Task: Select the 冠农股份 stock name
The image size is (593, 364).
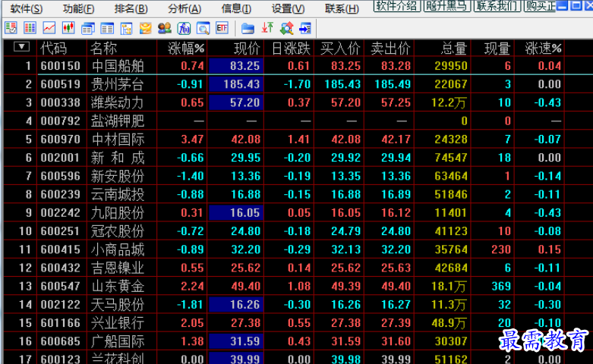Action: tap(117, 231)
